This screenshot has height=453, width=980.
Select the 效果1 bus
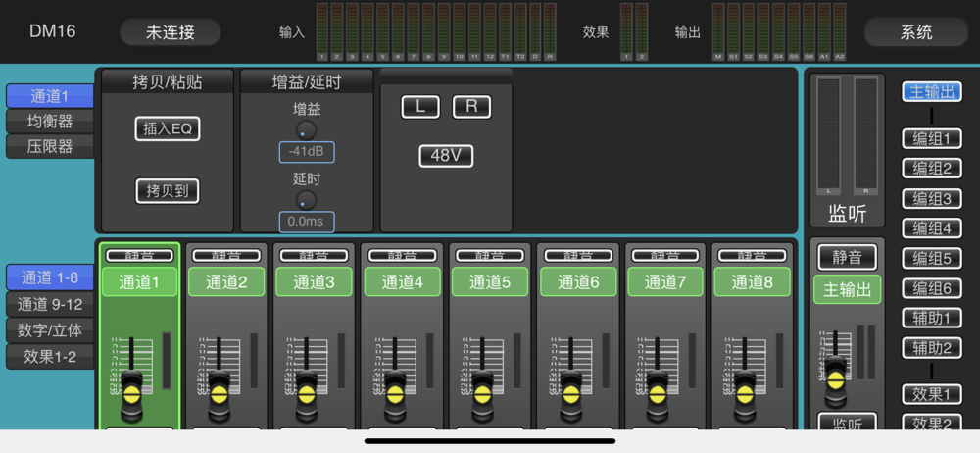pos(931,394)
